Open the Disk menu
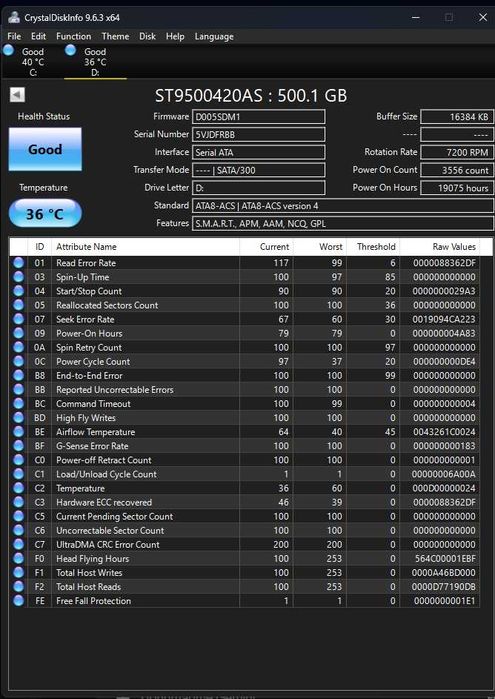This screenshot has height=699, width=495. (147, 37)
